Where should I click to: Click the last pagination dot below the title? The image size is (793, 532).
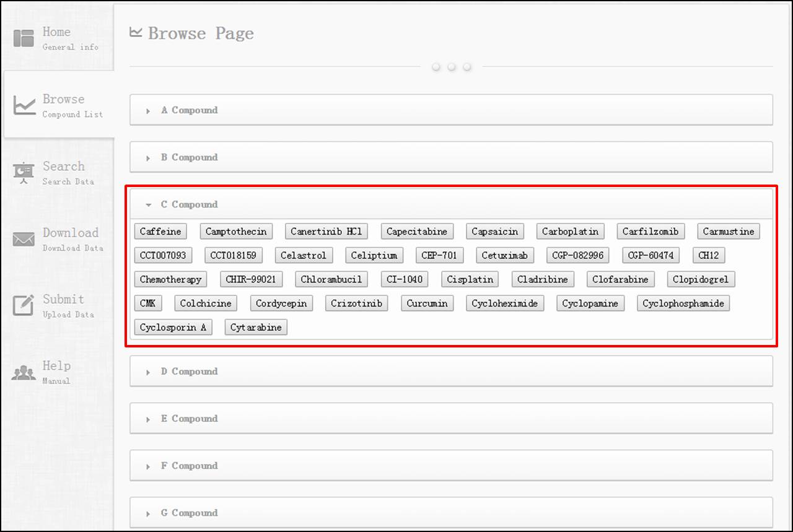pyautogui.click(x=467, y=67)
